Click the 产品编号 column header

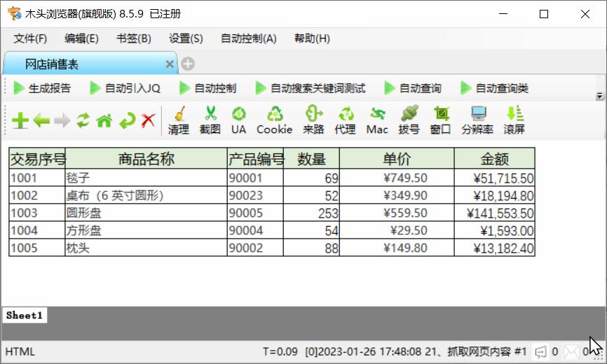tap(255, 158)
